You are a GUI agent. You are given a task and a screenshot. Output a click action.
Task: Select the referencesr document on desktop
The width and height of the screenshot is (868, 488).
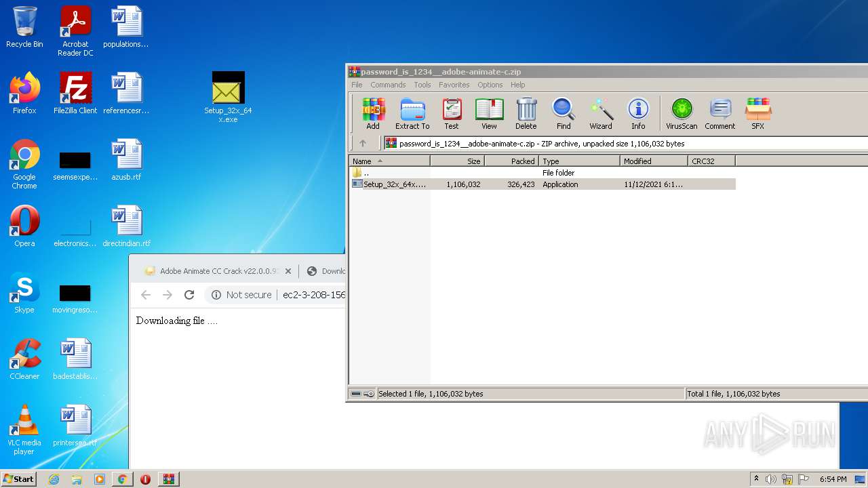pos(126,94)
